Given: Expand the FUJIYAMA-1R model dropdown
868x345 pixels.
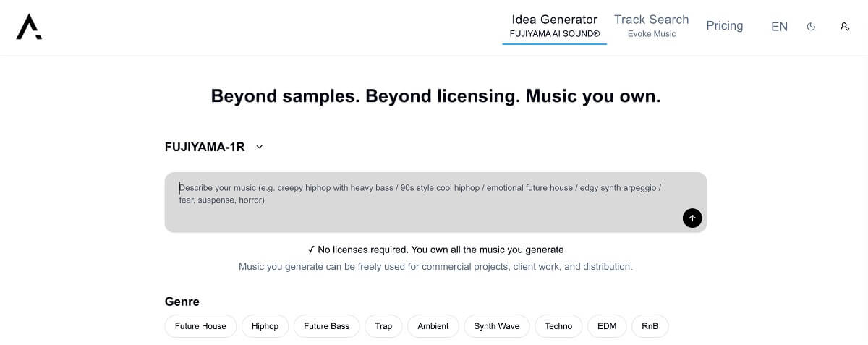Looking at the screenshot, I should click(260, 147).
